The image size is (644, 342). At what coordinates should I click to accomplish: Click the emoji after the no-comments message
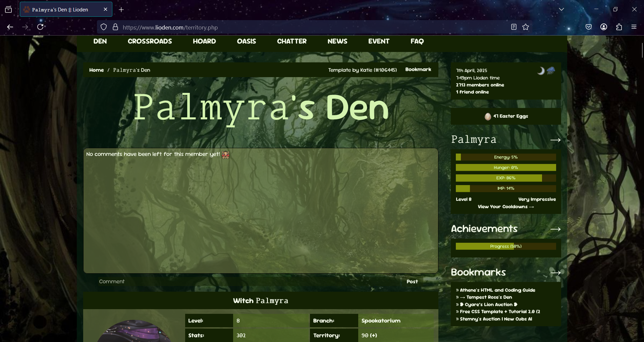coord(225,155)
